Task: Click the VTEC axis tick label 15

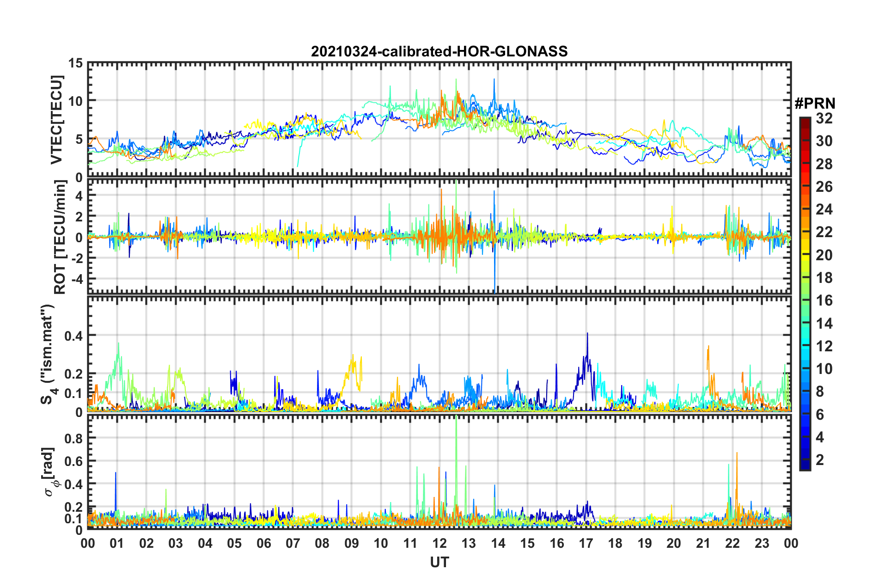Action: click(x=75, y=63)
